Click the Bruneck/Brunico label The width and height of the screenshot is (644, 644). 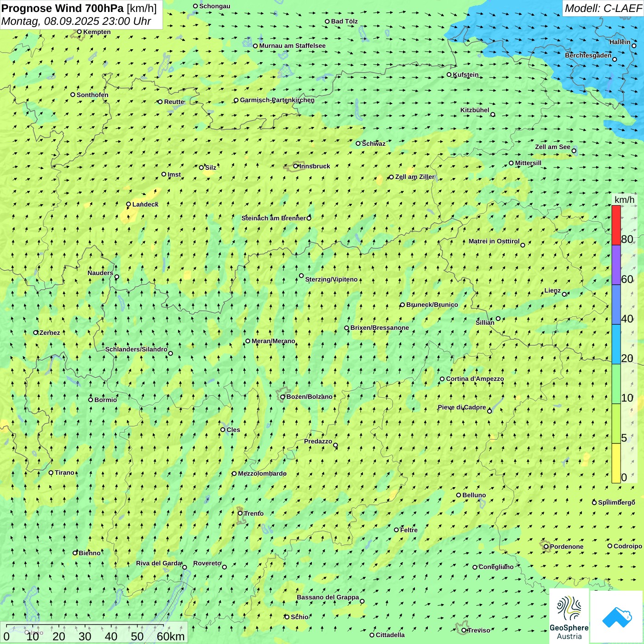pos(432,305)
